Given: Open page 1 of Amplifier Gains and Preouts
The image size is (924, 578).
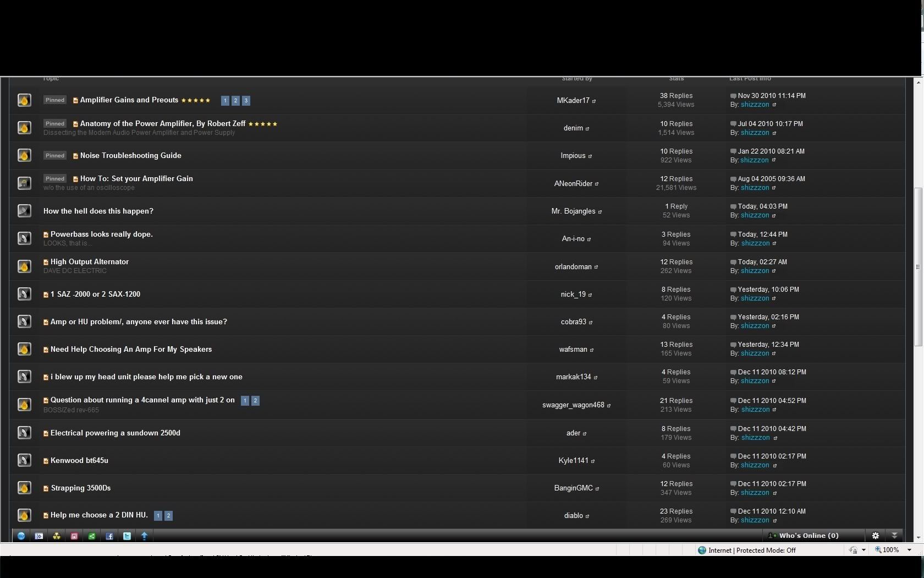Looking at the screenshot, I should (x=225, y=101).
